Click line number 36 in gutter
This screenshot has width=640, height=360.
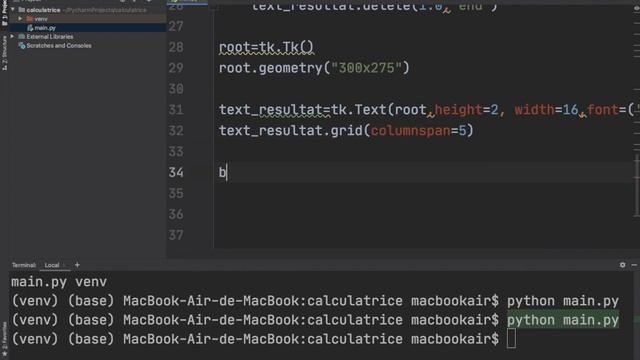coord(176,214)
